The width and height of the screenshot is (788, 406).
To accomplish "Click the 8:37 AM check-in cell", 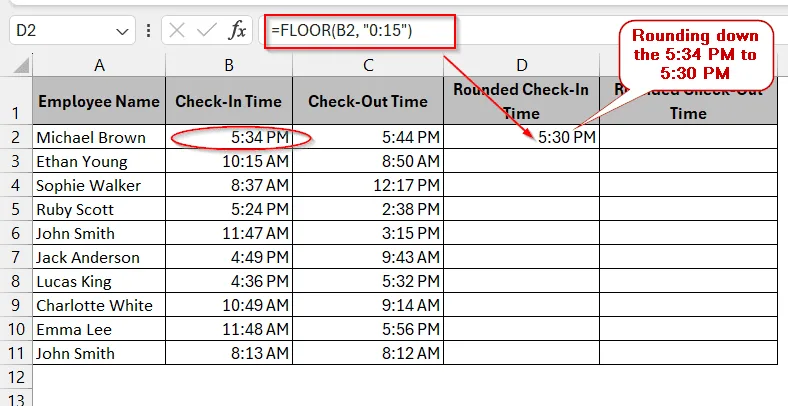I will click(x=229, y=185).
